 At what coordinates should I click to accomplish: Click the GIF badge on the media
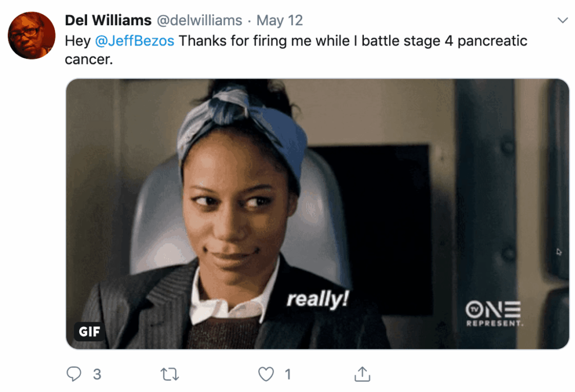89,331
